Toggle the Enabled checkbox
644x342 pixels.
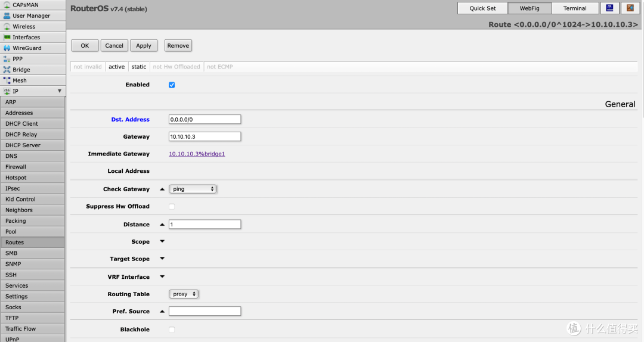(x=172, y=85)
